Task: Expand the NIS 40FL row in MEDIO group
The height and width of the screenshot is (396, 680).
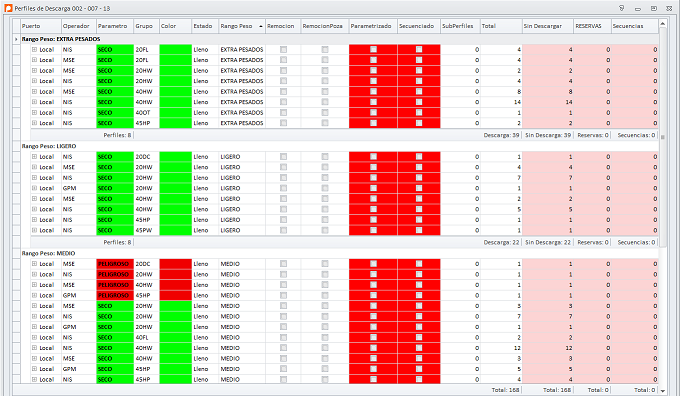Action: click(x=34, y=337)
